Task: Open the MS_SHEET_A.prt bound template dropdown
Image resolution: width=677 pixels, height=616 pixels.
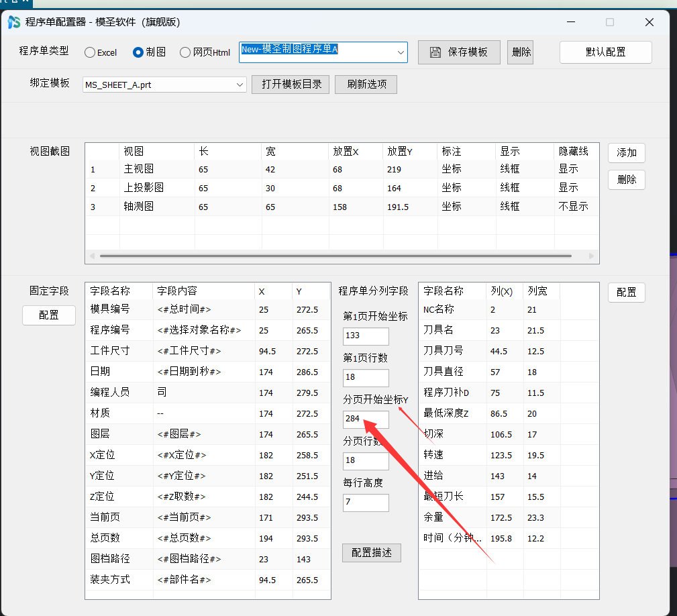Action: 240,85
